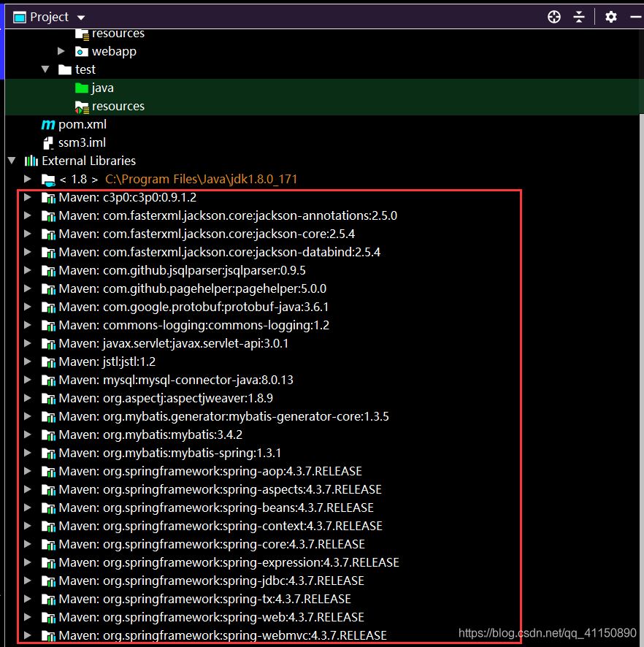This screenshot has width=644, height=647.
Task: Click the pom.xml Maven file icon
Action: click(x=48, y=124)
